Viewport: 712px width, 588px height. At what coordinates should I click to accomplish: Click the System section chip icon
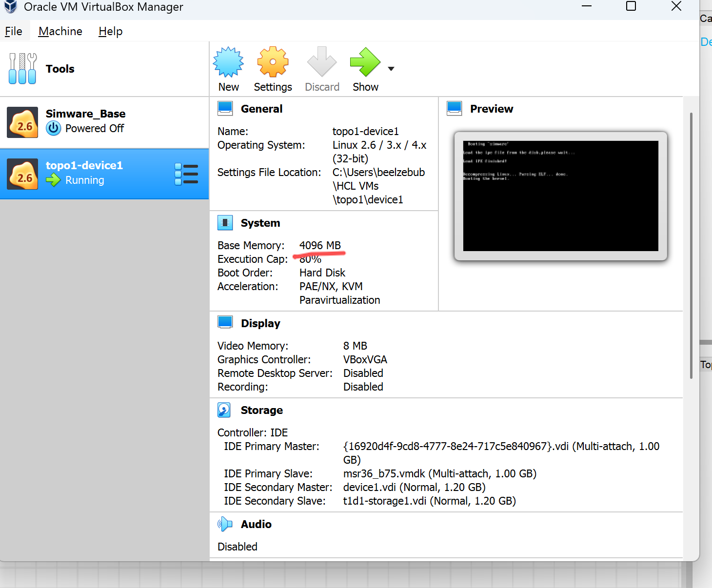coord(225,223)
